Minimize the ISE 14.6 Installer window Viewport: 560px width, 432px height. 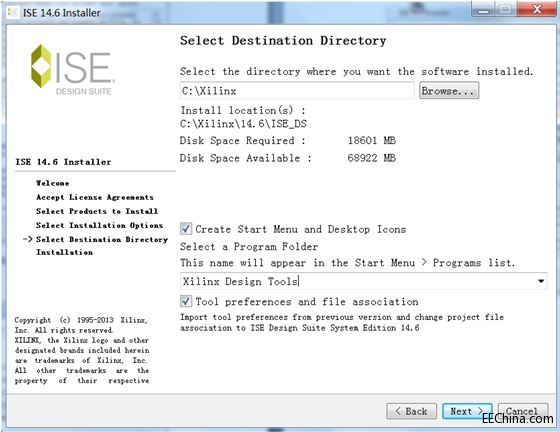coord(483,10)
